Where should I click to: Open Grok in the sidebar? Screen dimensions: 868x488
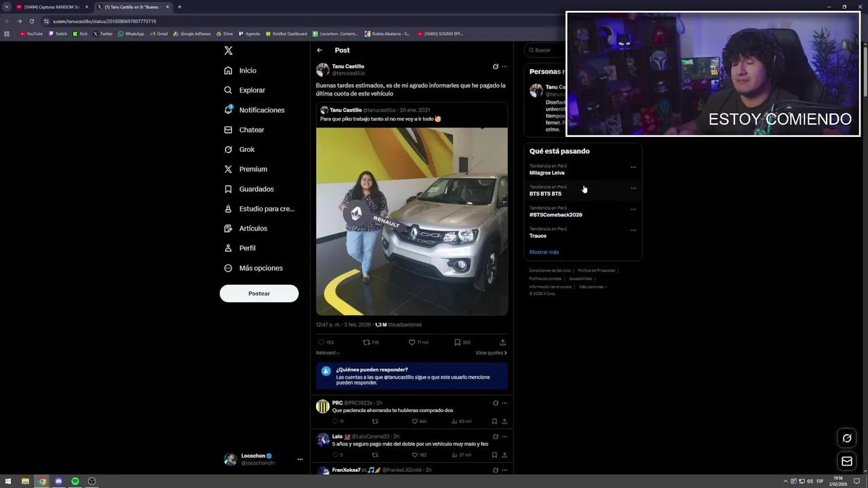(239, 149)
